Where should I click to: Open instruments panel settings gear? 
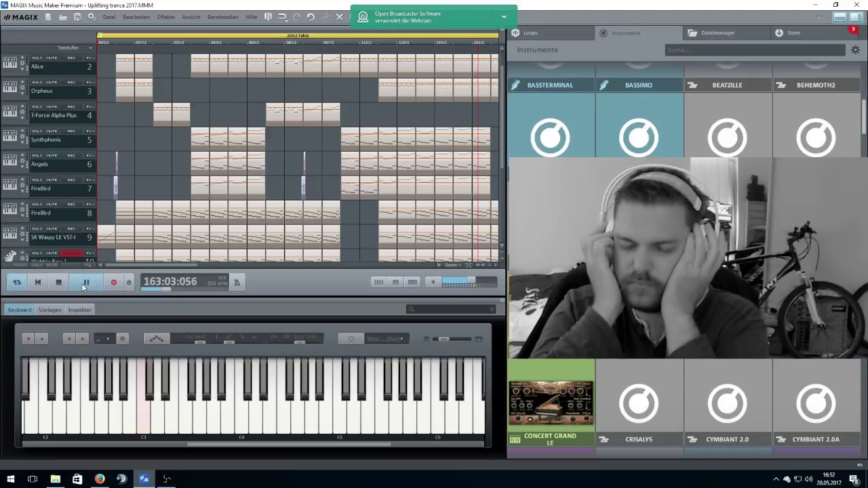[855, 50]
